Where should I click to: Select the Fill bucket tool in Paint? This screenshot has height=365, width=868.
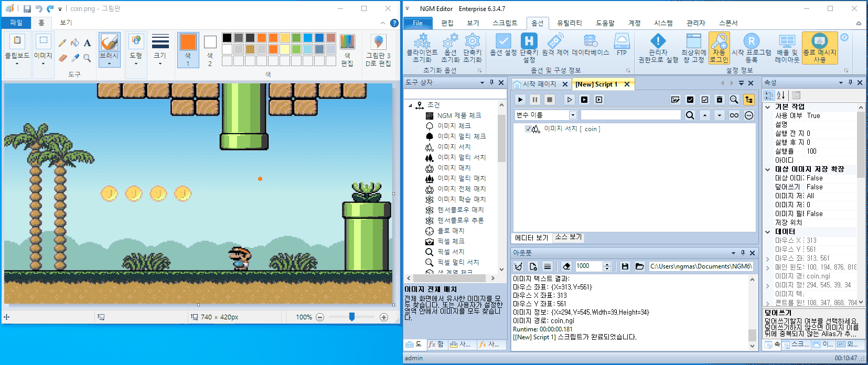pyautogui.click(x=75, y=43)
